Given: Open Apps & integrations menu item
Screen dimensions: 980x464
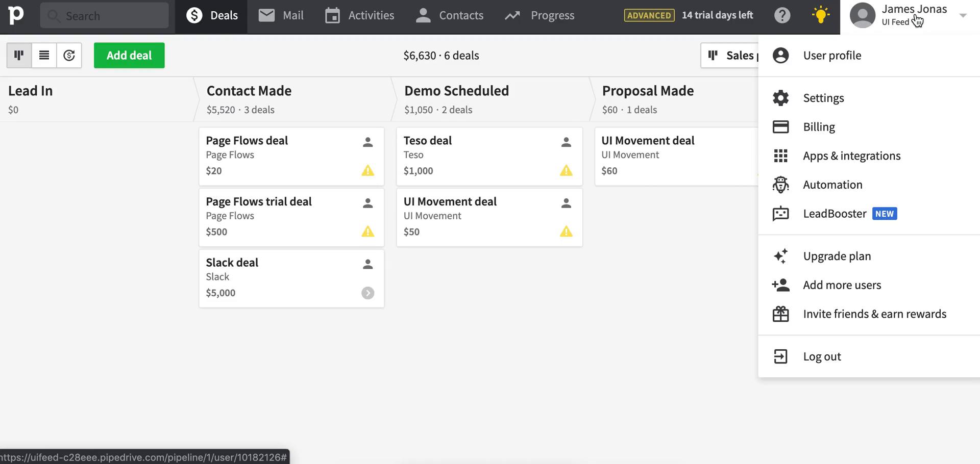Looking at the screenshot, I should pos(869,156).
